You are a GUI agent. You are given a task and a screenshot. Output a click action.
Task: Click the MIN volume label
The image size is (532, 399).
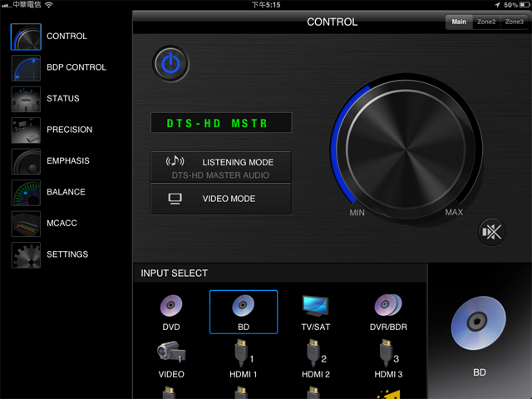(357, 213)
